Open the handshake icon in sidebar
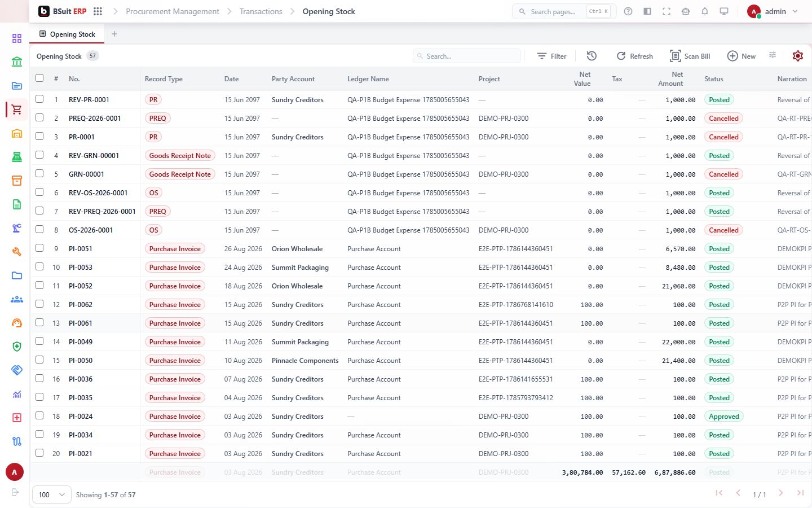The image size is (812, 508). point(17,370)
